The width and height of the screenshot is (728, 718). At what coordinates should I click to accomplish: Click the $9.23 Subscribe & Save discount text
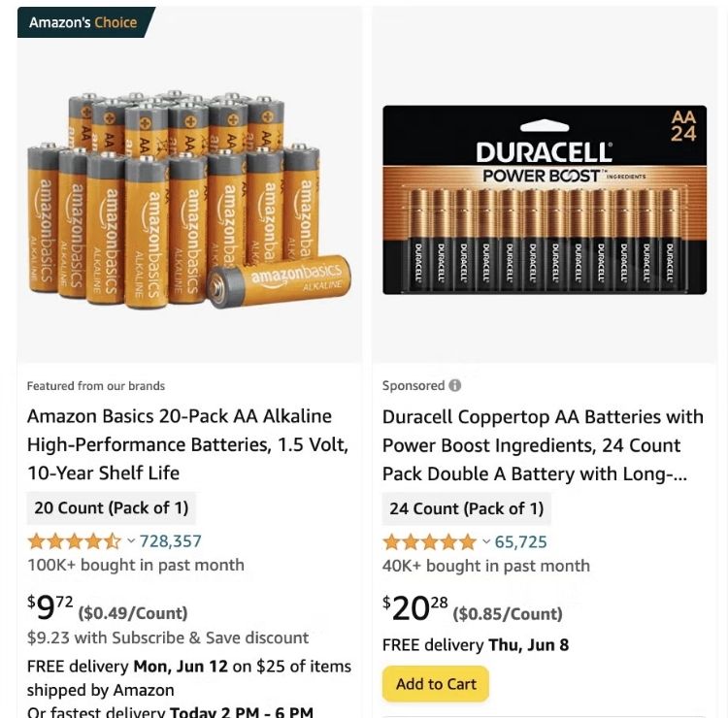tap(168, 637)
